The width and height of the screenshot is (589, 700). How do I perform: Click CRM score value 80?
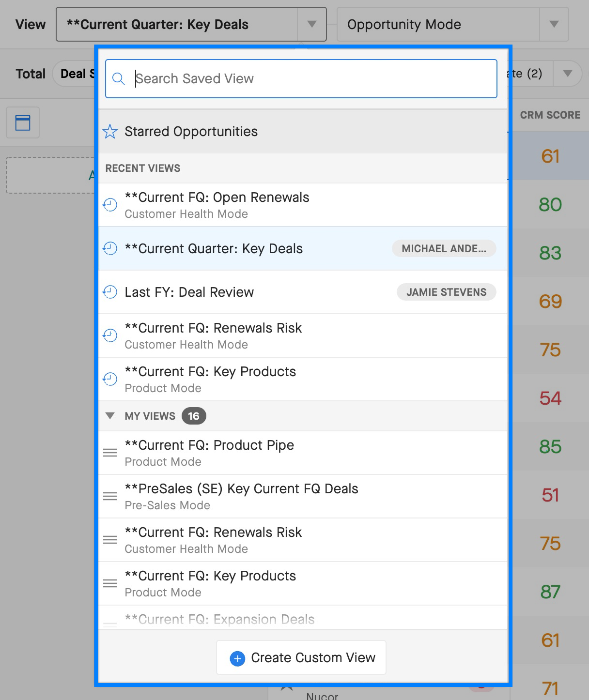[x=550, y=204]
